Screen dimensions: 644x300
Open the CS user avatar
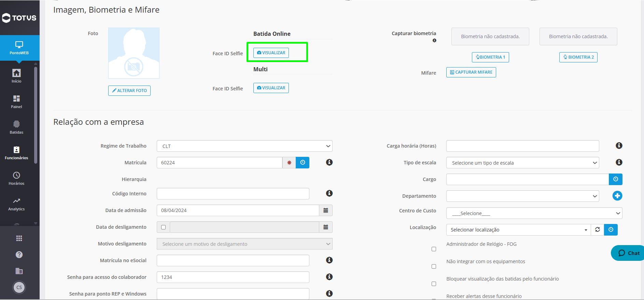(19, 287)
